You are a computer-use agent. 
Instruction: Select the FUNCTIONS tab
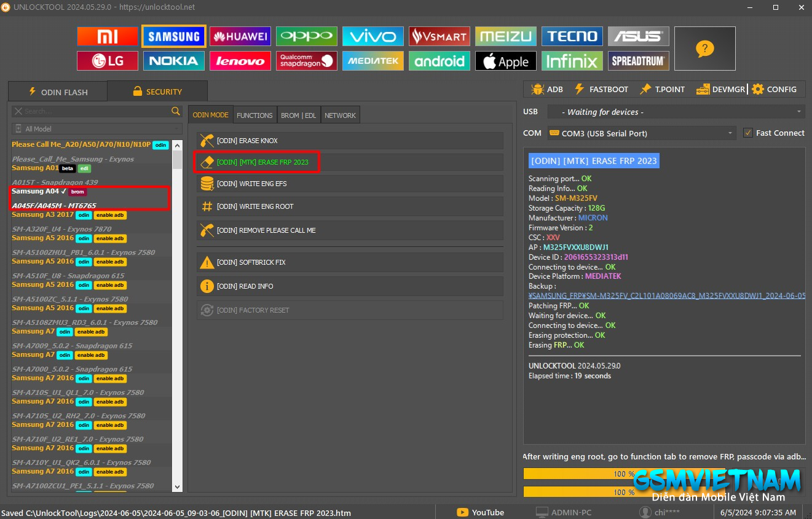click(254, 115)
